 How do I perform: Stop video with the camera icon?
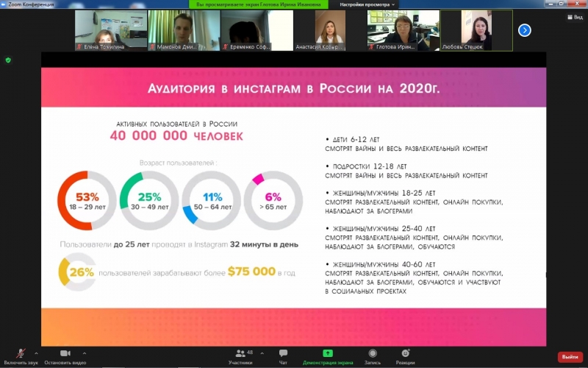(65, 353)
